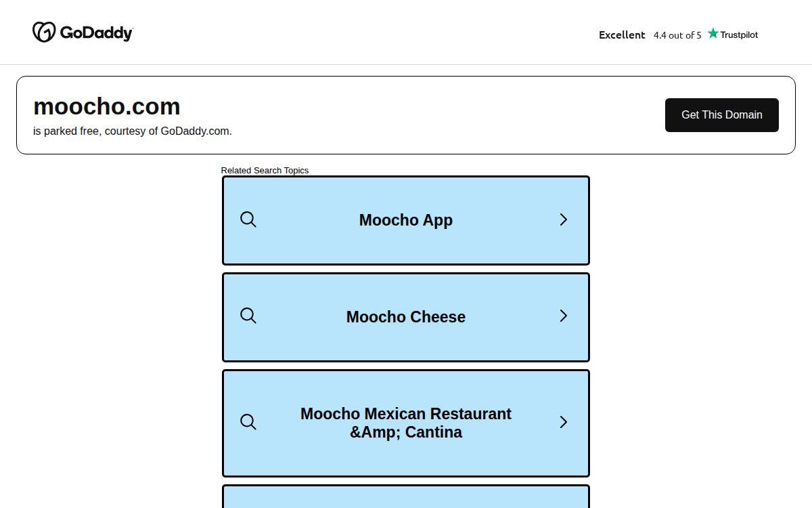The height and width of the screenshot is (508, 812).
Task: Click the 'Excellent' rating text
Action: click(622, 35)
